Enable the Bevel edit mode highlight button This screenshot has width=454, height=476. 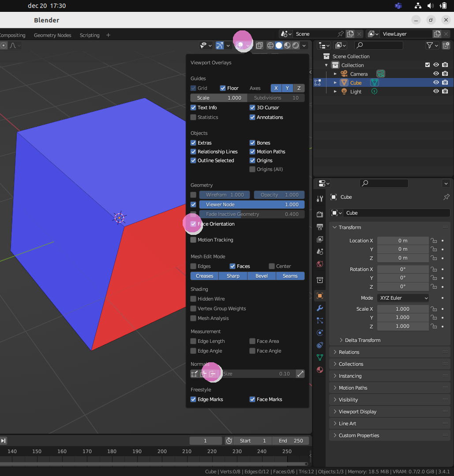pyautogui.click(x=261, y=276)
